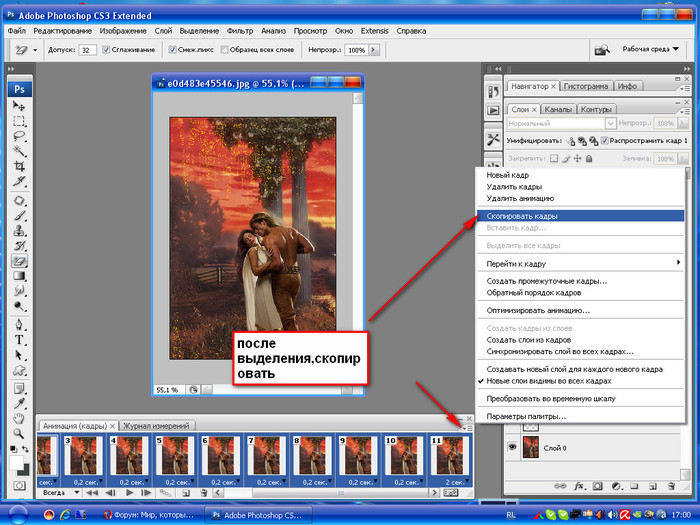Switch to the Каналы tab

[558, 109]
